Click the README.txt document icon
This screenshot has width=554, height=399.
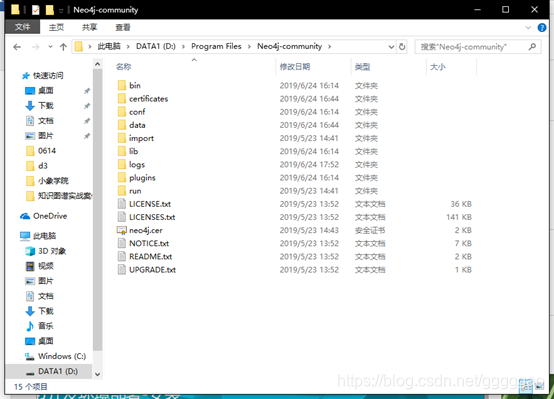pos(122,257)
